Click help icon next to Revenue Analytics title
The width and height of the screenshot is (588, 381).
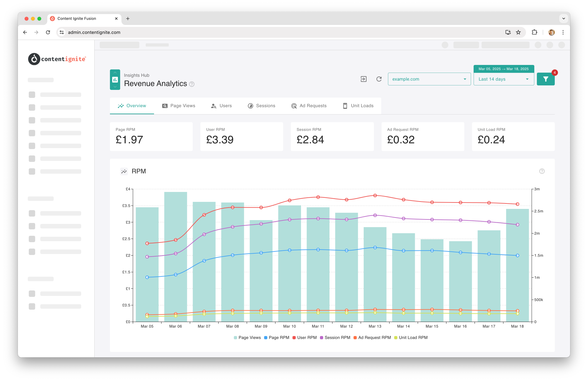192,84
